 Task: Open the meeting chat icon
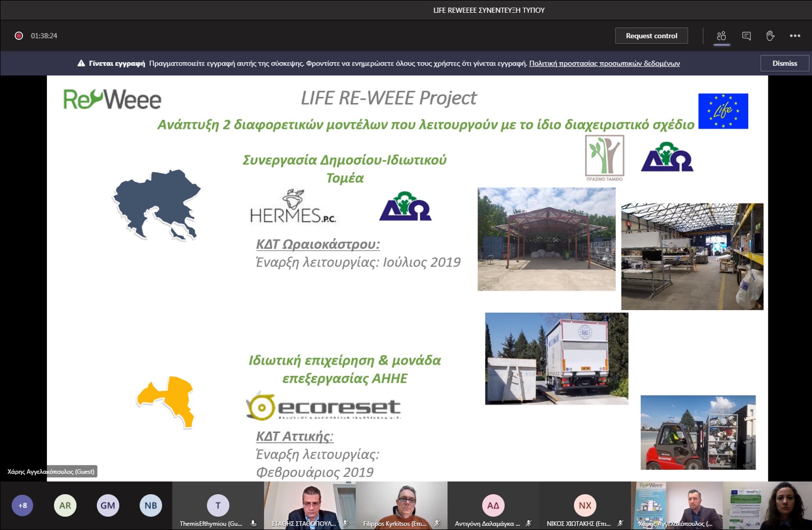click(746, 36)
